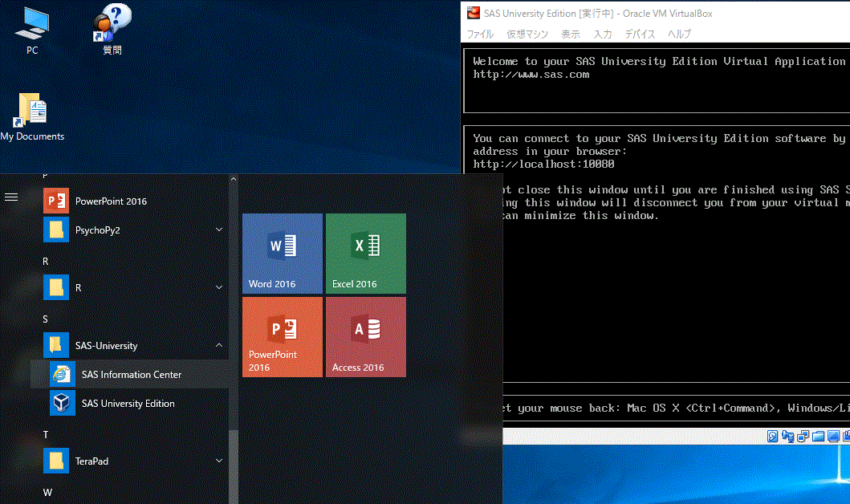Click the W letter group header
The width and height of the screenshot is (850, 504).
[47, 493]
